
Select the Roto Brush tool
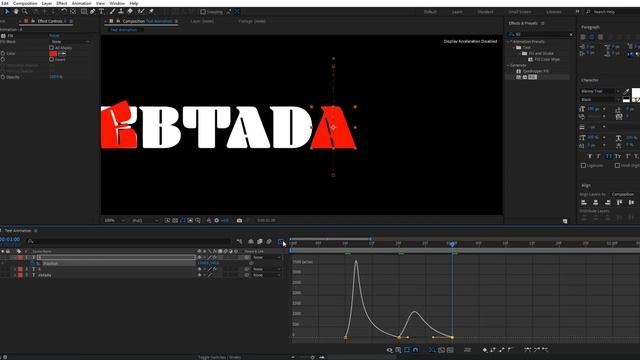[x=141, y=11]
